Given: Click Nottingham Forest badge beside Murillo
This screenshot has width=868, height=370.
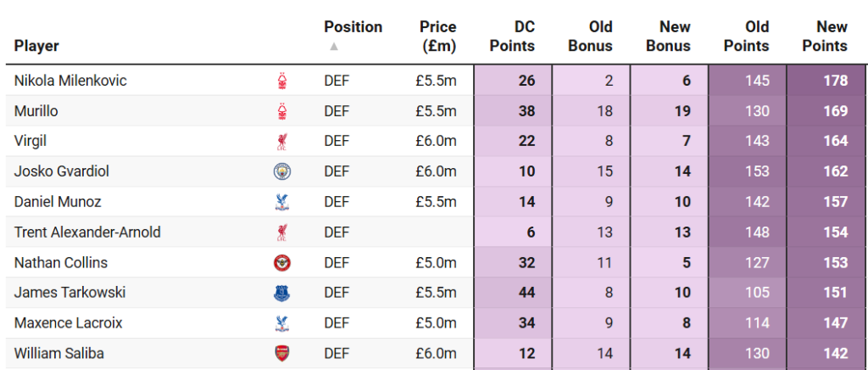Looking at the screenshot, I should point(282,111).
